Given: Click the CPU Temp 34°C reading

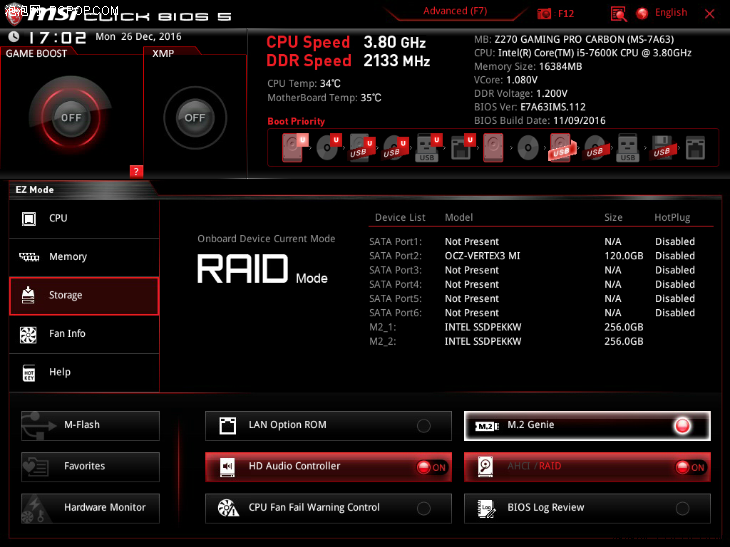Looking at the screenshot, I should point(304,84).
